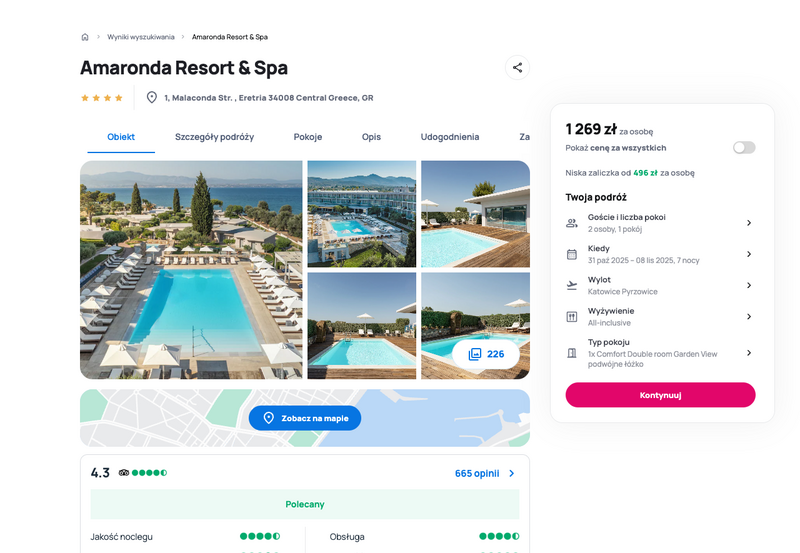The width and height of the screenshot is (800, 553).
Task: Toggle price for all guests switch
Action: (x=744, y=148)
